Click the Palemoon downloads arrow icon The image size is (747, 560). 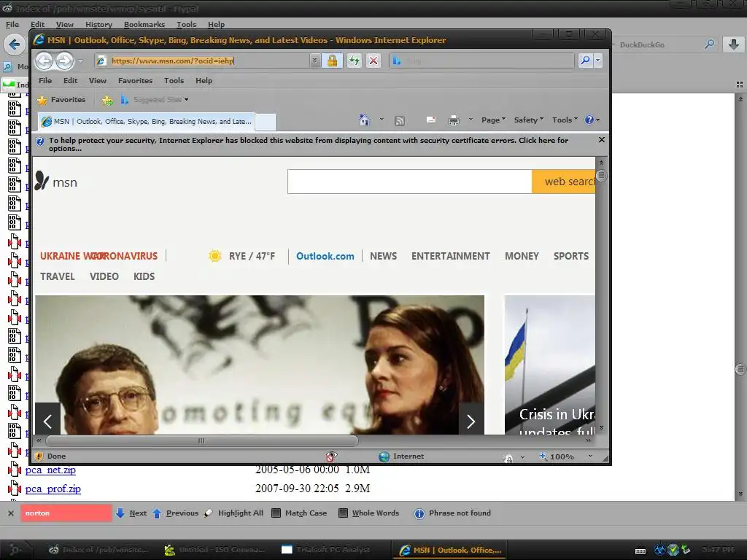734,44
